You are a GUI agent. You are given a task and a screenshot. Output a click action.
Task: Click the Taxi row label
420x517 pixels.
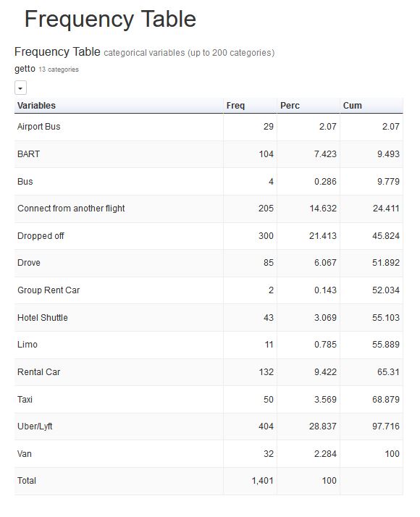(x=25, y=399)
